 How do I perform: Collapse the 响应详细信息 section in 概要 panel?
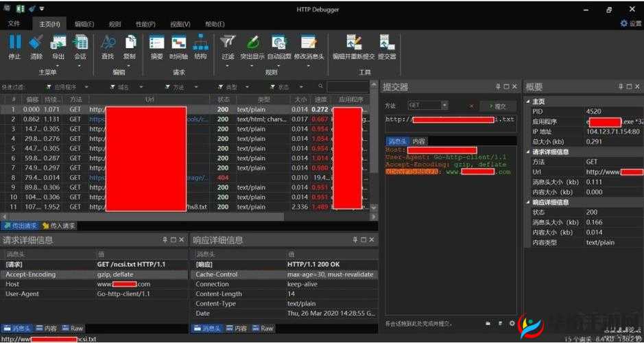click(528, 202)
